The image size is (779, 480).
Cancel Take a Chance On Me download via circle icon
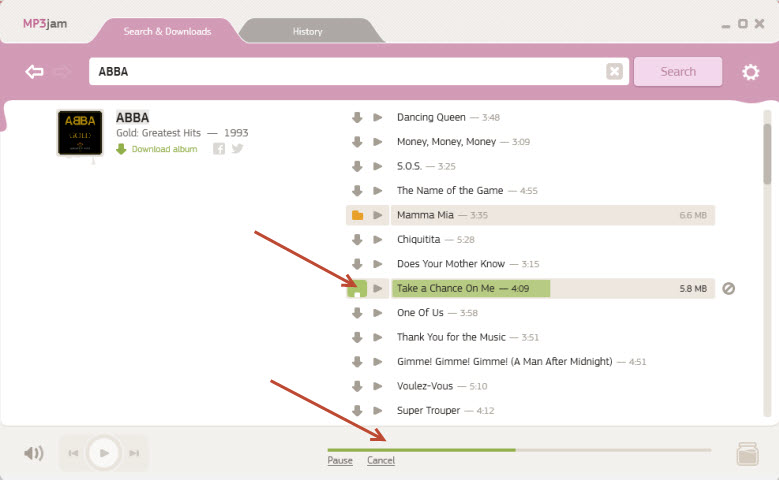[728, 288]
